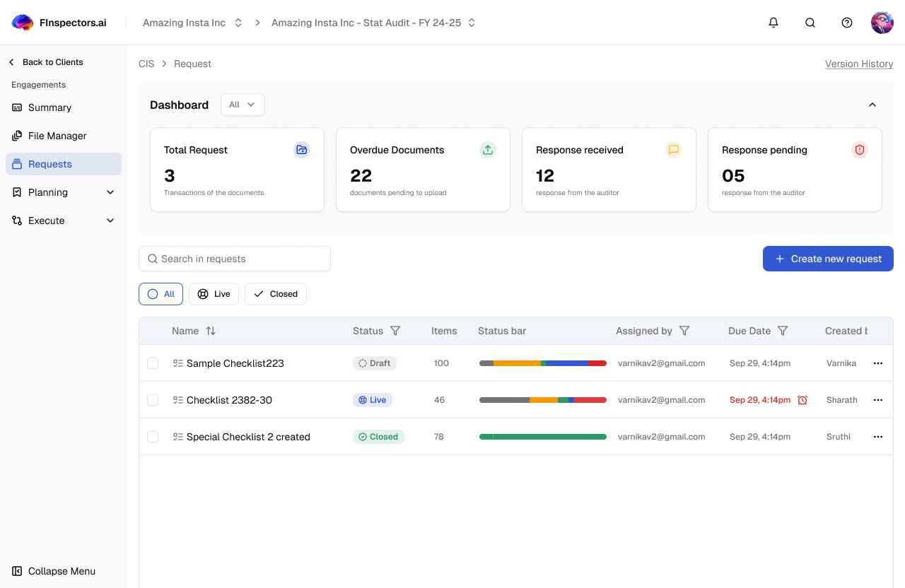905x588 pixels.
Task: Open the Version History link
Action: point(859,64)
